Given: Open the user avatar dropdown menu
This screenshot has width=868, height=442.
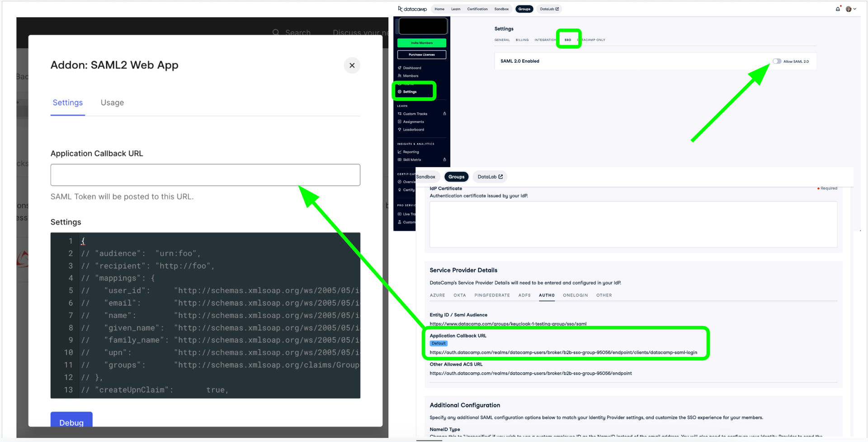Looking at the screenshot, I should pos(851,9).
